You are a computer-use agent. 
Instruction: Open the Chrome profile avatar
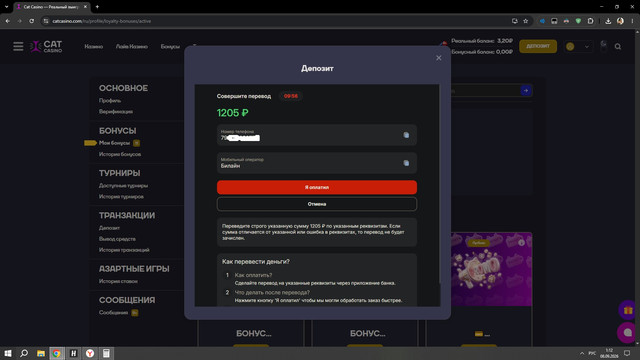(x=620, y=21)
